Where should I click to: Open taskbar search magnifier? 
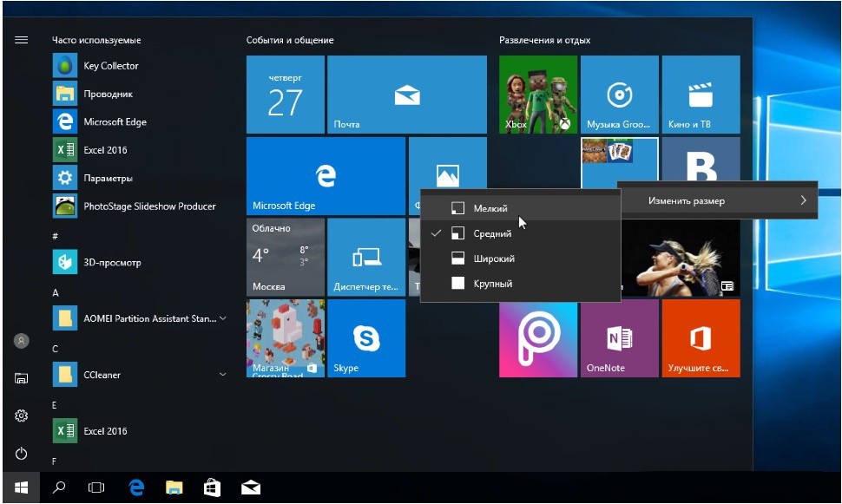59,488
